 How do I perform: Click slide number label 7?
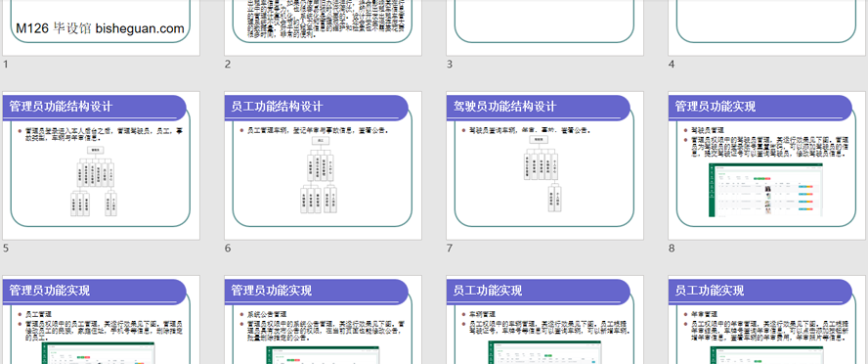[x=450, y=249]
